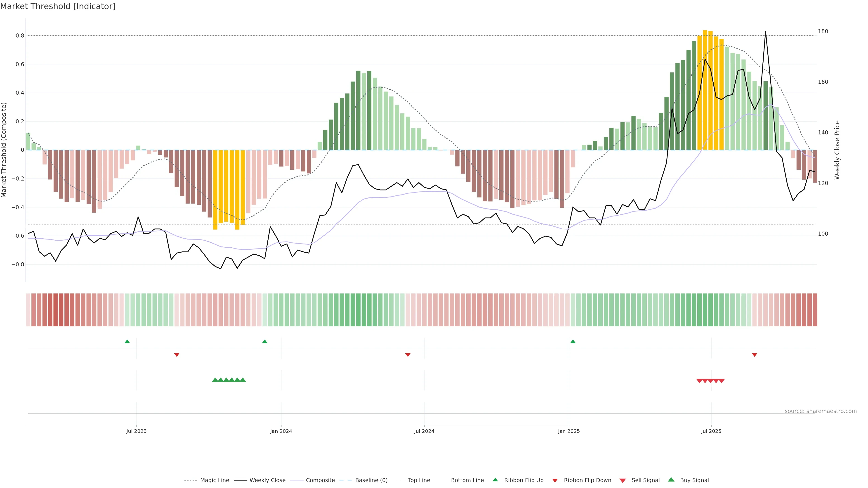Image resolution: width=868 pixels, height=488 pixels.
Task: Click the green flip-up marker just after Jan 2025
Action: (x=573, y=342)
